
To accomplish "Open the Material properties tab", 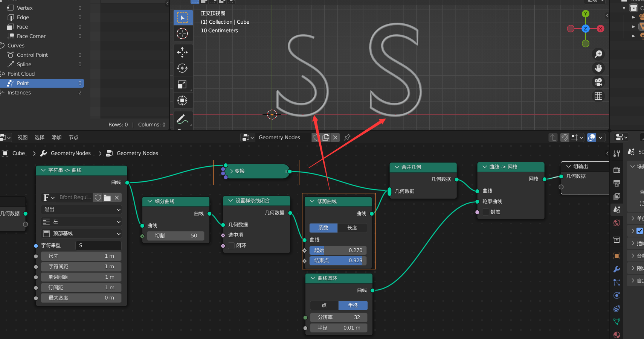I will [617, 334].
